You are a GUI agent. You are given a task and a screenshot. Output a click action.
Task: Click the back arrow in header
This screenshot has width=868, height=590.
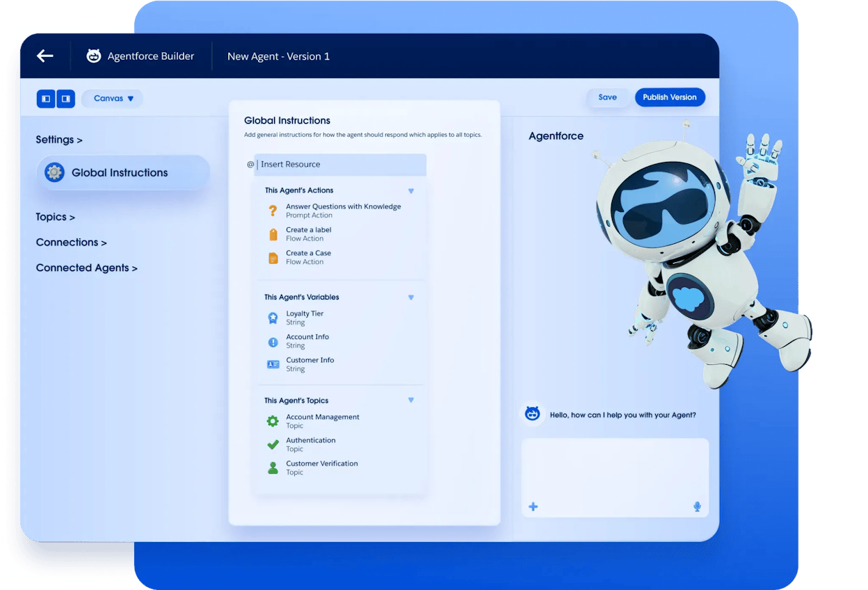point(45,56)
